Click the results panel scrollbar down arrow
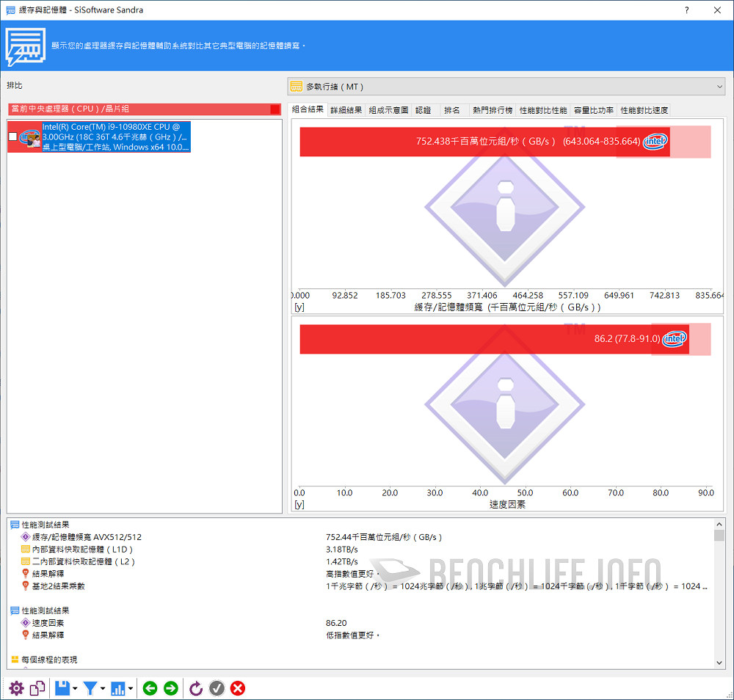Viewport: 734px width, 700px height. 719,662
